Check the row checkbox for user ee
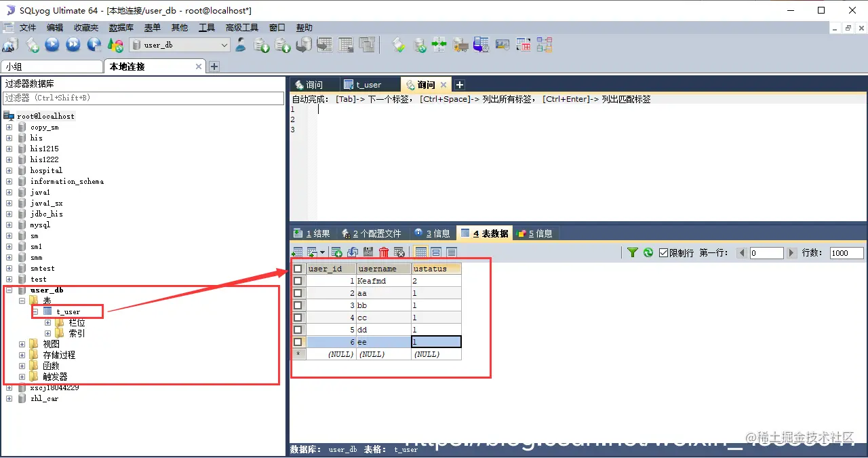Viewport: 868px width, 458px height. point(298,342)
